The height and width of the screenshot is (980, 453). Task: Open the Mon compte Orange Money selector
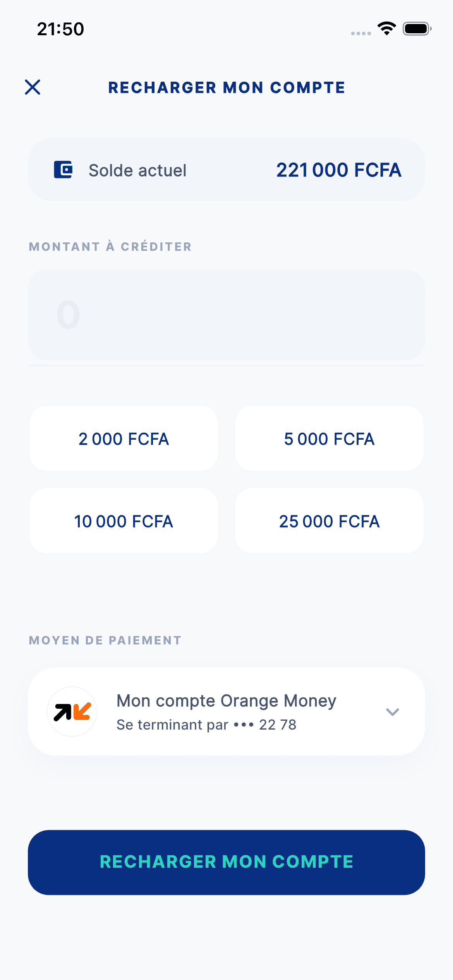click(x=226, y=701)
